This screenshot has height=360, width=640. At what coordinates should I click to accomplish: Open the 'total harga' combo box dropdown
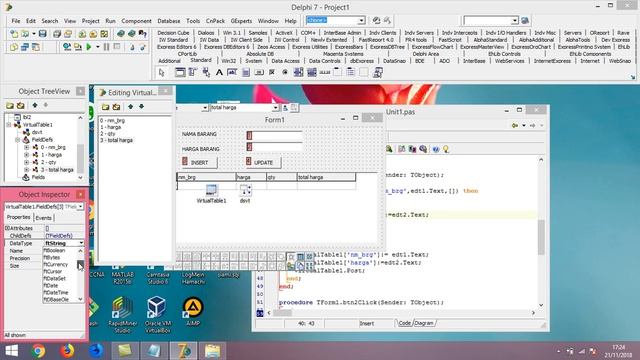276,108
